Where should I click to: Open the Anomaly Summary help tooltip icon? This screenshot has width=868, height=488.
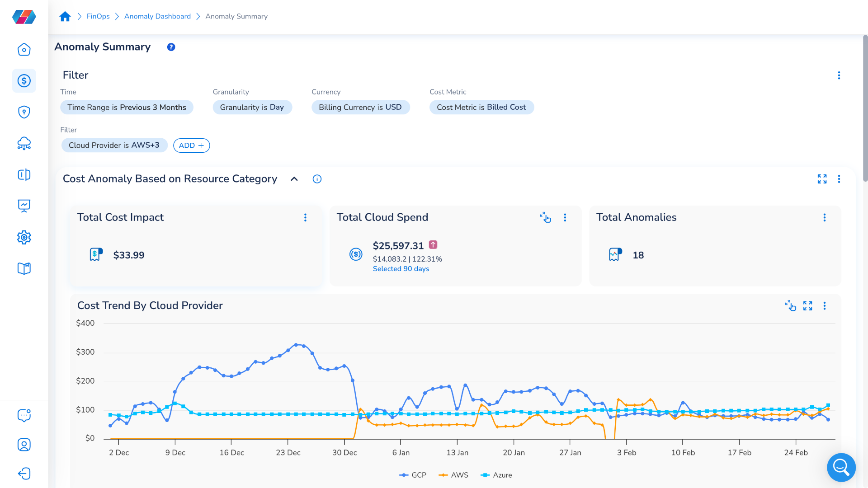(x=171, y=47)
